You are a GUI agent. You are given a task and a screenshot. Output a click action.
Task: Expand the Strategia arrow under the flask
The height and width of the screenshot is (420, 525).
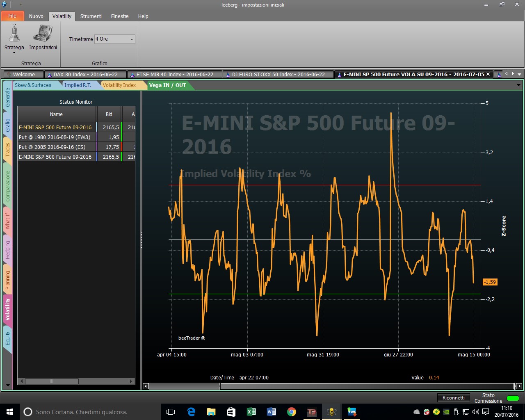tap(14, 52)
